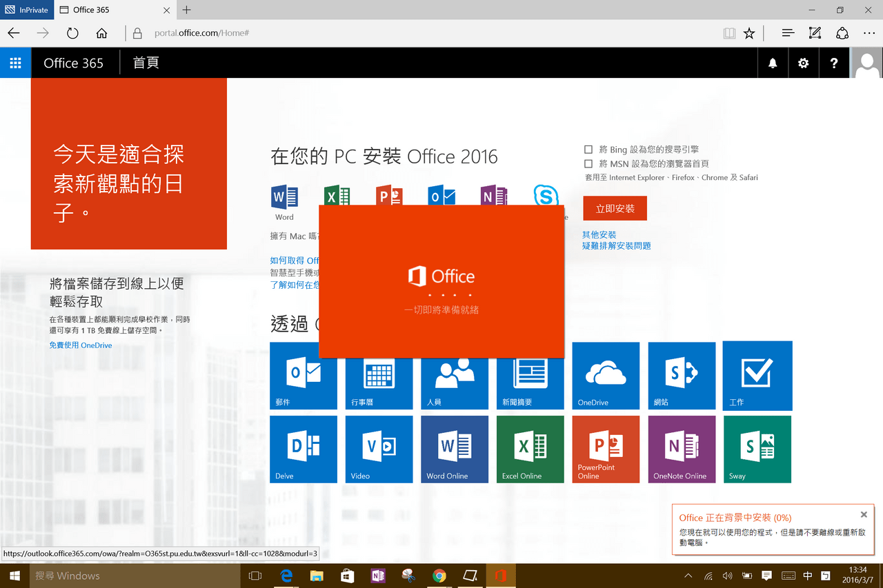Enable 將 MSN 設為您的瀏覽器首頁 checkbox

click(x=588, y=163)
